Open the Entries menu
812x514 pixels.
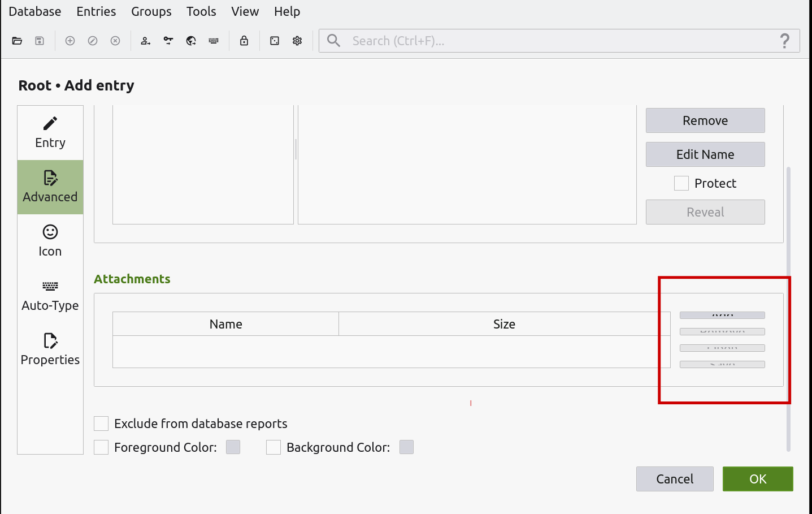(95, 11)
